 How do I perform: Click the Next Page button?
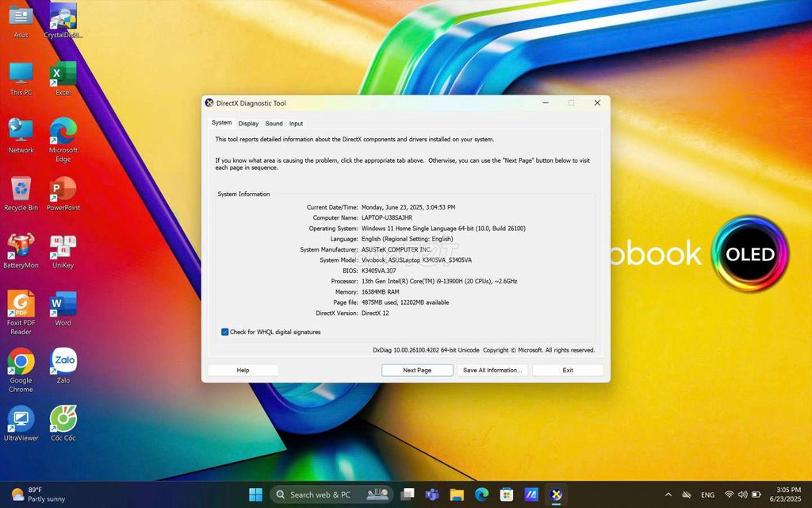pyautogui.click(x=417, y=370)
